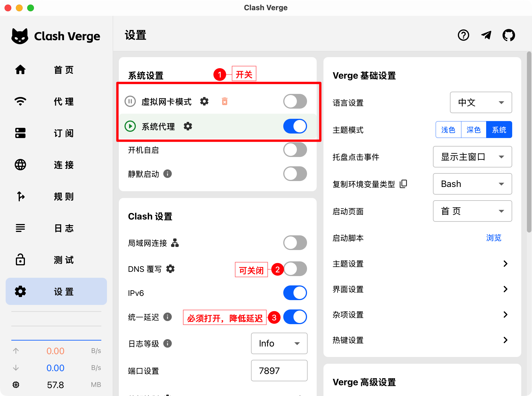This screenshot has height=396, width=532.
Task: Enable silent start switch
Action: tap(295, 174)
